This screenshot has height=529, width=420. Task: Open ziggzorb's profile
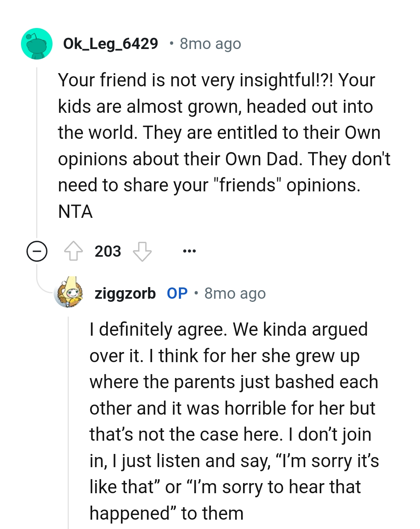(125, 294)
